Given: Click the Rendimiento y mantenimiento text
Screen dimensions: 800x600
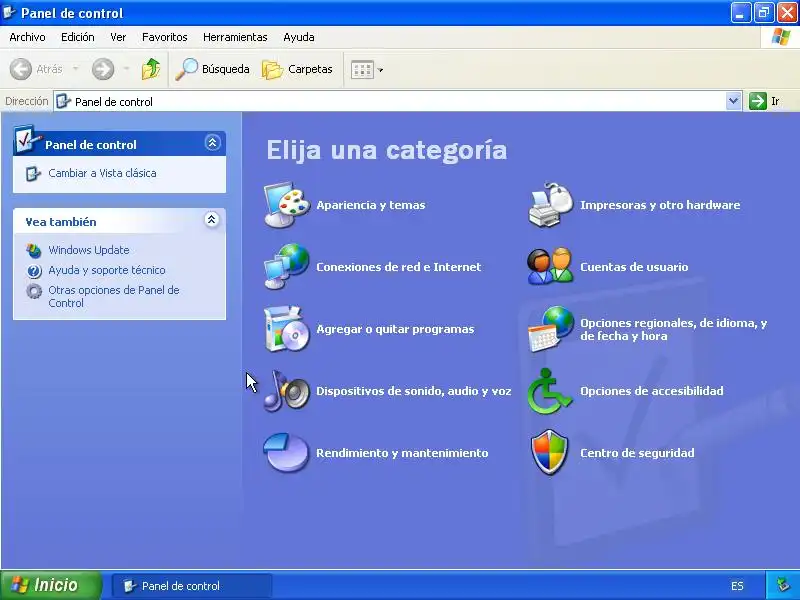Looking at the screenshot, I should point(402,453).
